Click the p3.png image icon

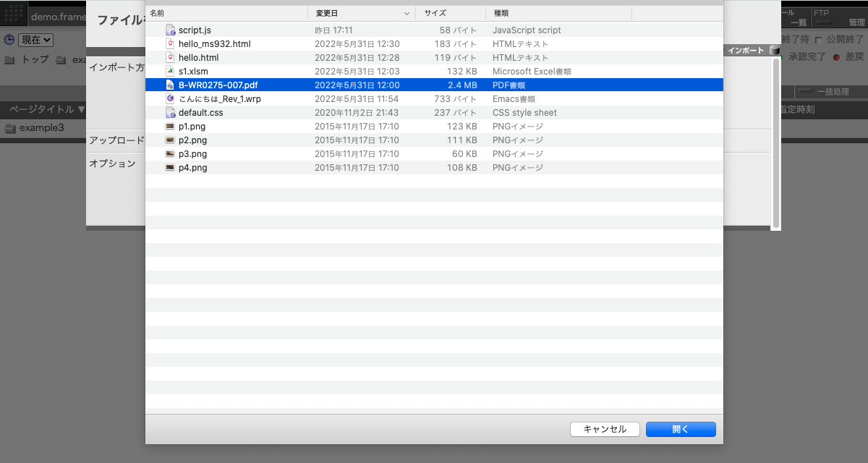[170, 154]
